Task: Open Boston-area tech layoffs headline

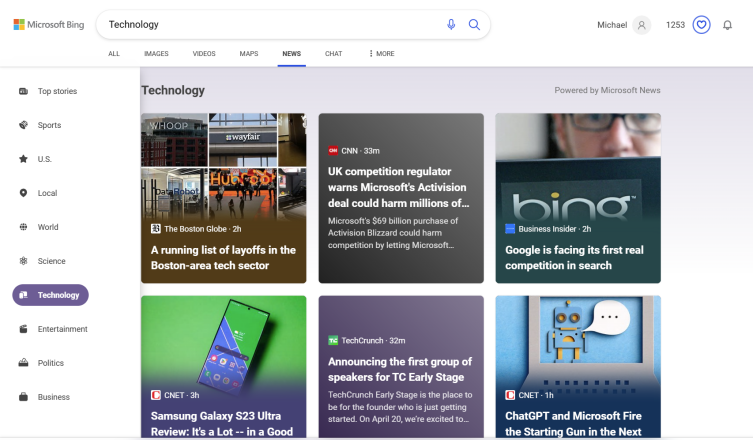Action: (223, 257)
